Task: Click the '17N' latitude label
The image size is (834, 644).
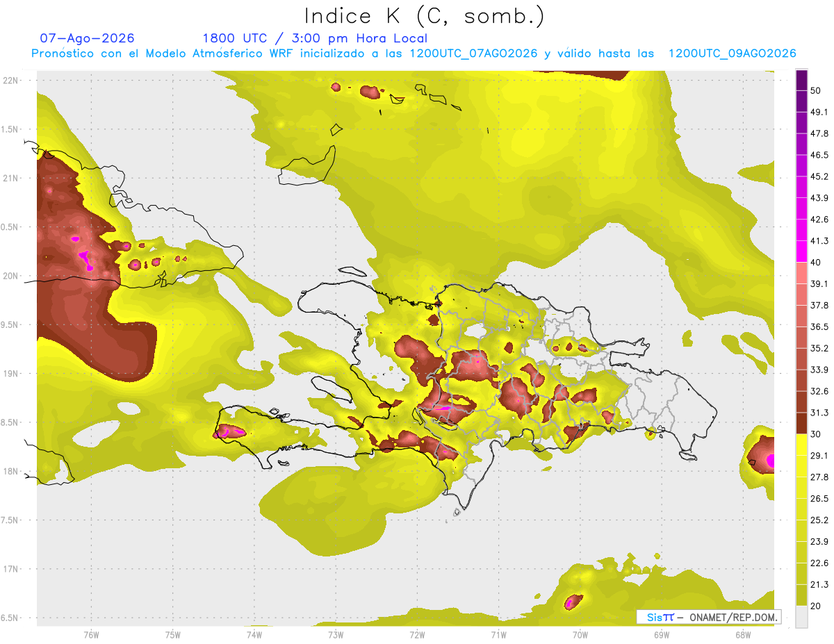Action: point(10,569)
